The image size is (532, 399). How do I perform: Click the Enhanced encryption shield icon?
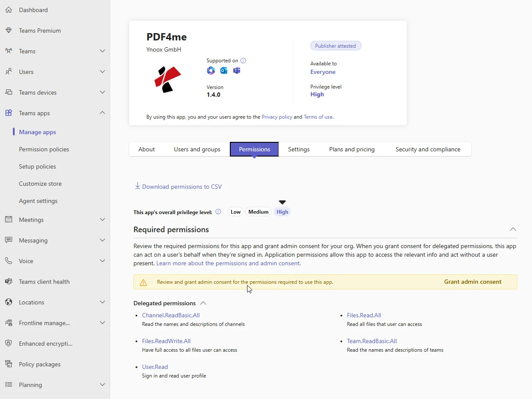point(9,344)
